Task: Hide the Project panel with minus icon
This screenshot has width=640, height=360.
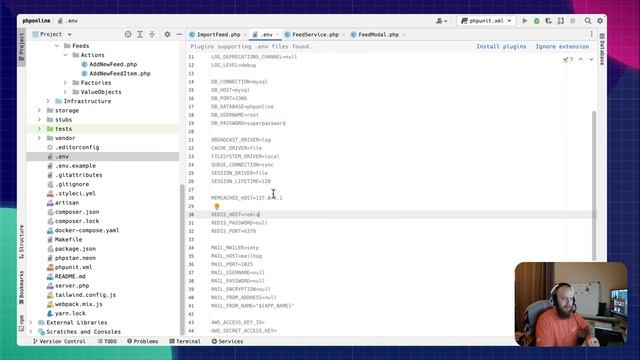Action: (179, 35)
